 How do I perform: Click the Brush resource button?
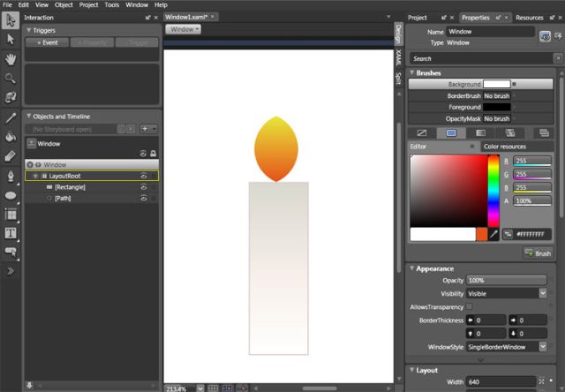click(538, 253)
